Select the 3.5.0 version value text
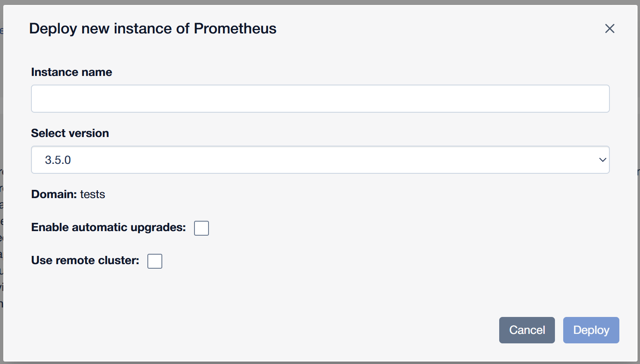 click(58, 160)
